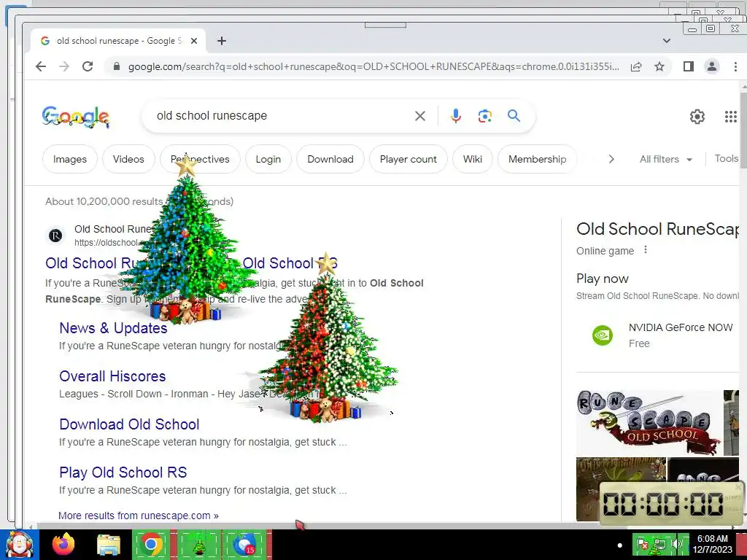Open the Christmas tree taskbar app
Image resolution: width=747 pixels, height=560 pixels.
point(199,545)
